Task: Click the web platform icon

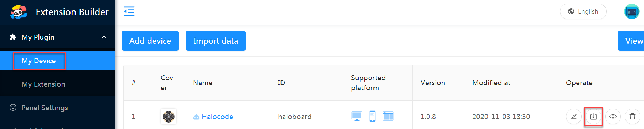Action: 388,116
